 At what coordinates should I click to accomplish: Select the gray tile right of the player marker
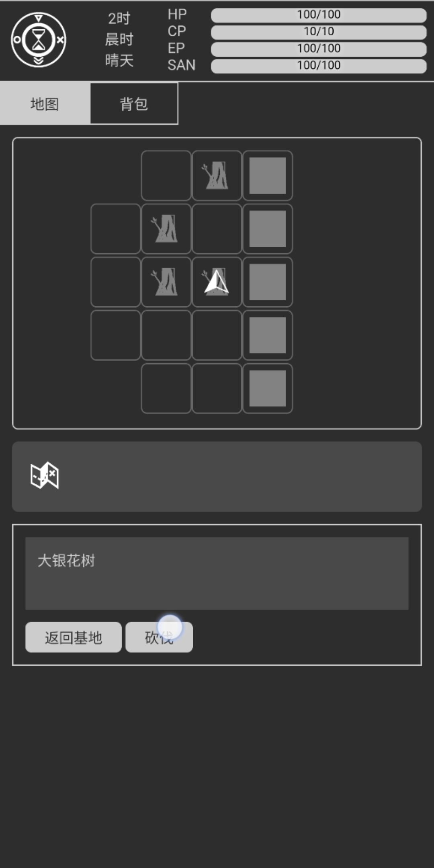[x=268, y=282]
